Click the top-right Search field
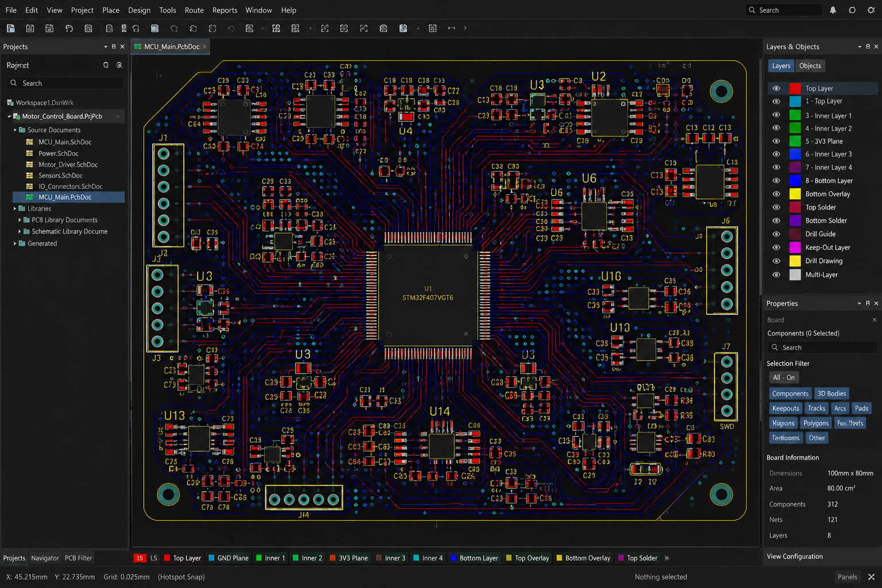Viewport: 882px width, 588px height. pos(784,10)
